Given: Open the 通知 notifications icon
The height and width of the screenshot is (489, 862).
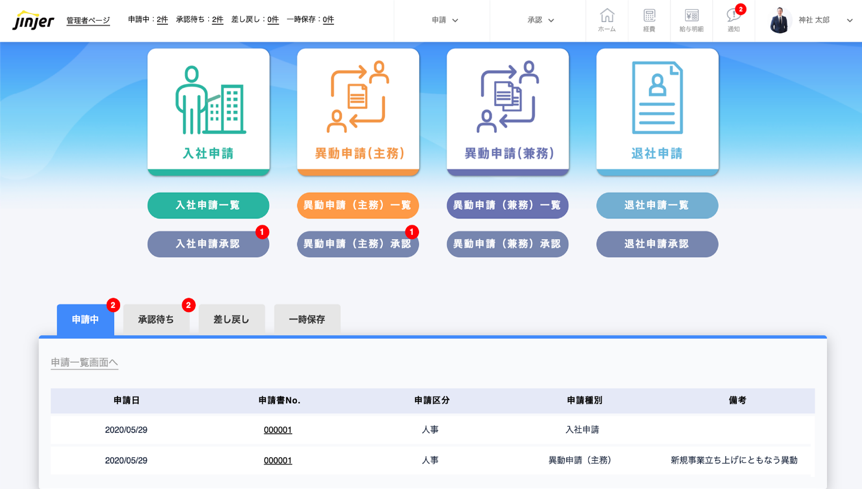Looking at the screenshot, I should coord(734,20).
